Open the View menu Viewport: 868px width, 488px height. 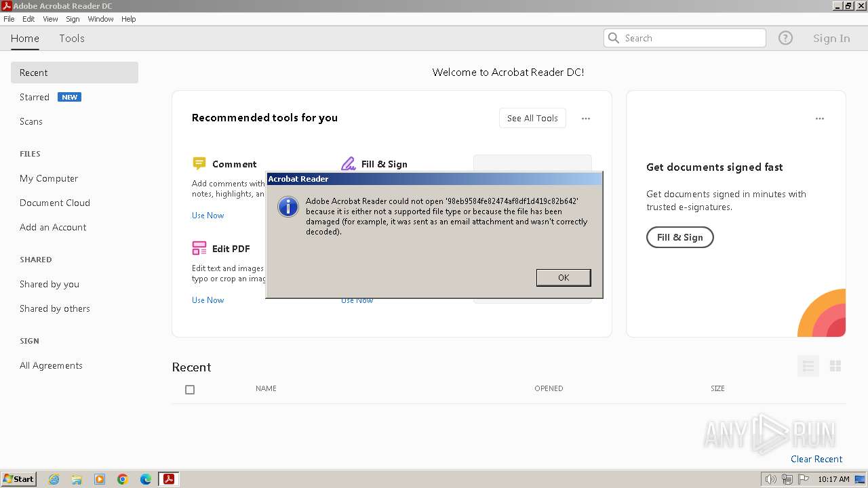point(50,19)
